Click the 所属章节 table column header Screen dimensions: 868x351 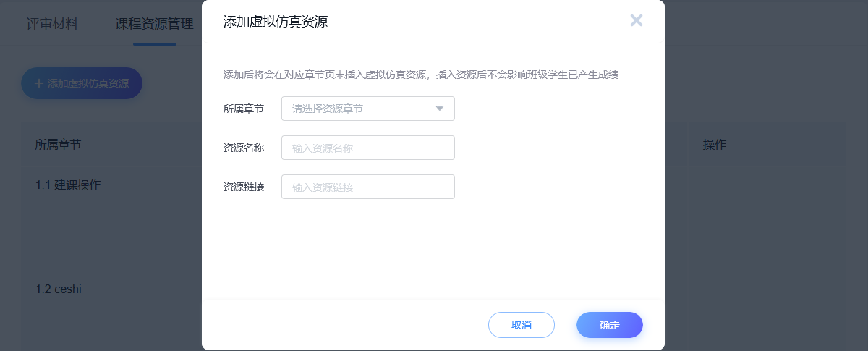point(58,145)
